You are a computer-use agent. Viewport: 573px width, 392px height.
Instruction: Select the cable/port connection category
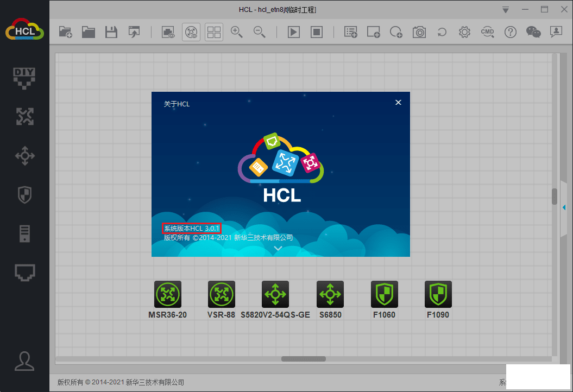click(x=24, y=273)
